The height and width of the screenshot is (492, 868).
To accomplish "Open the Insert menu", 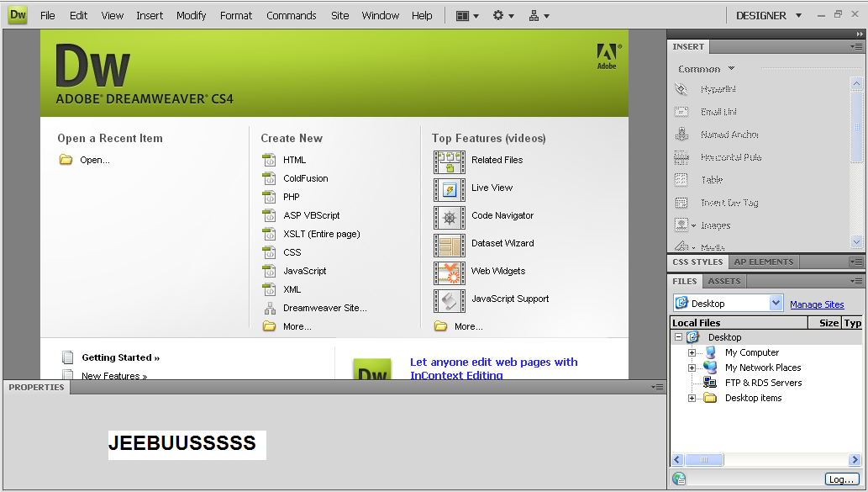I will click(149, 14).
